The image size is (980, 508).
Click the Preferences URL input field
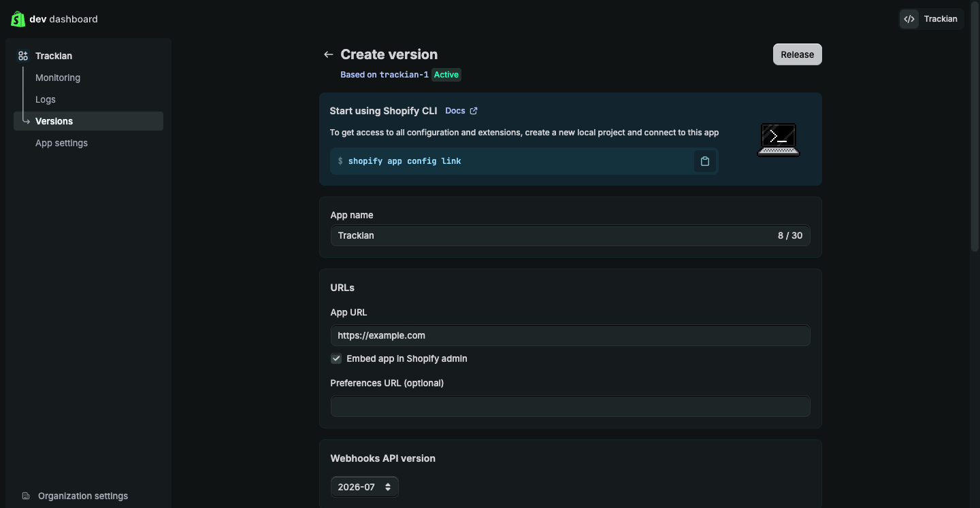point(570,406)
